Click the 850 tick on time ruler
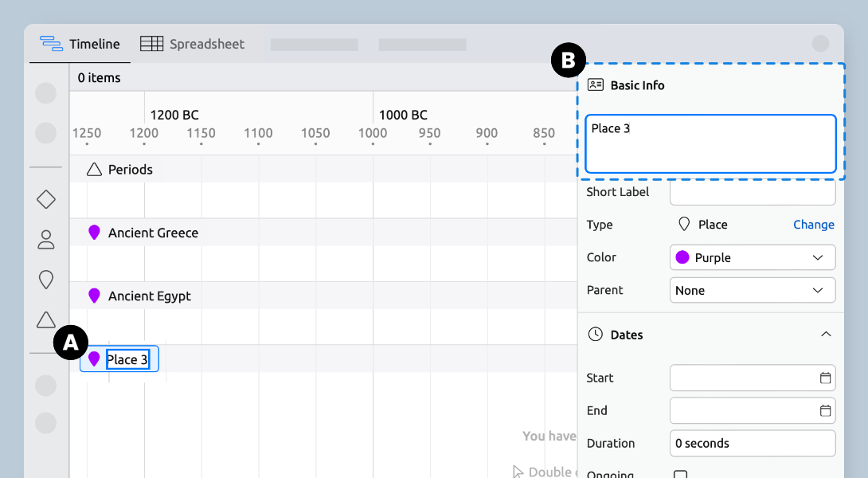 click(544, 134)
